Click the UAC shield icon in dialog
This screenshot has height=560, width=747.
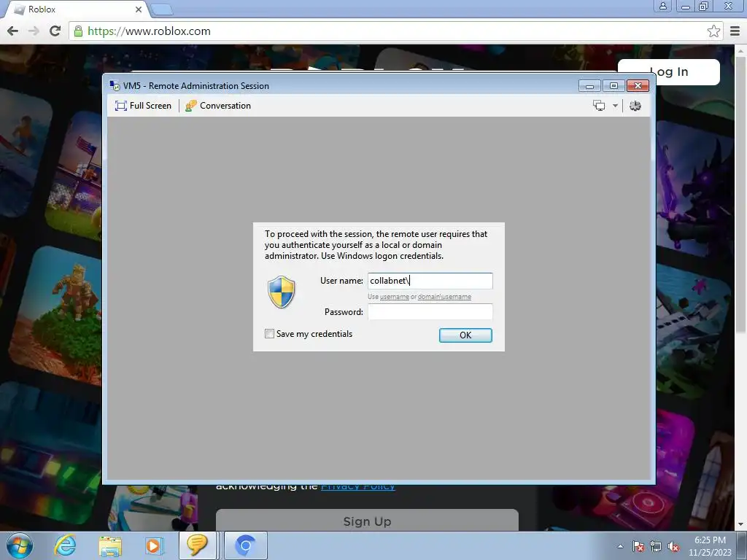pyautogui.click(x=282, y=292)
